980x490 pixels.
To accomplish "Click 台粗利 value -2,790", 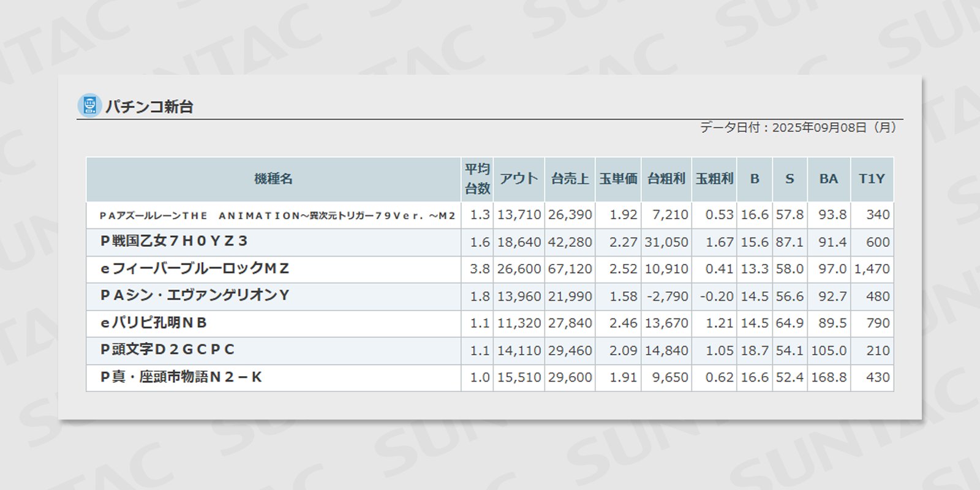I will [668, 296].
